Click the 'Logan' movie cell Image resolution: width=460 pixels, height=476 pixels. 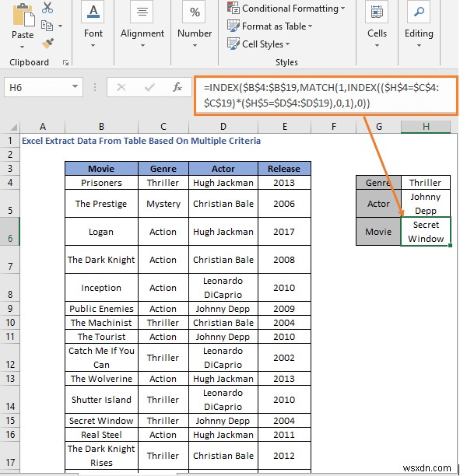pos(101,232)
